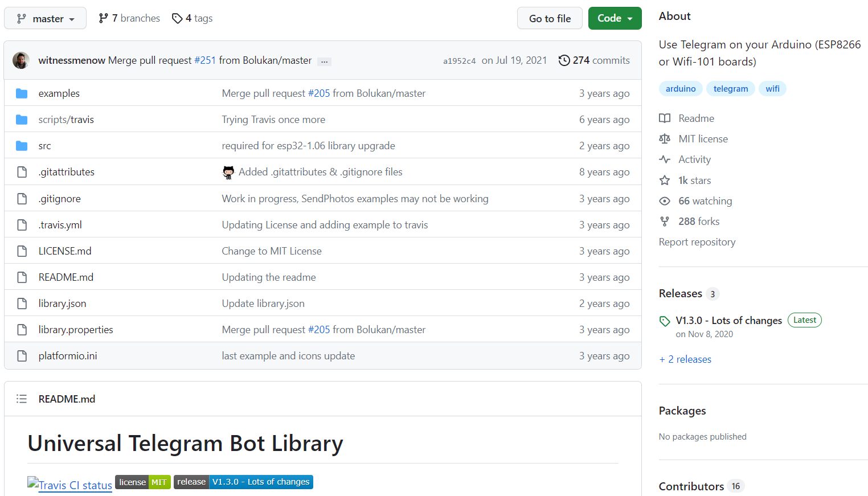Select the arduino topic tag
The width and height of the screenshot is (868, 496).
tap(681, 89)
